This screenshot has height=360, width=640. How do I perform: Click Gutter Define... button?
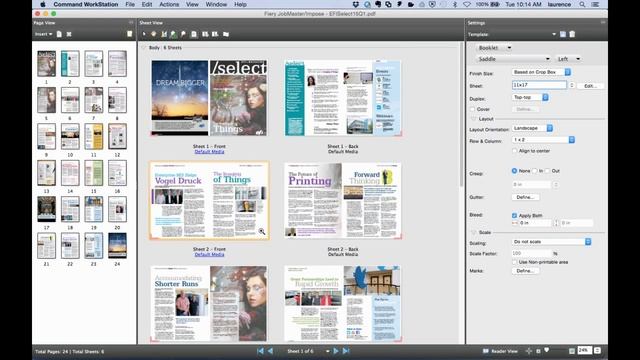tap(525, 198)
